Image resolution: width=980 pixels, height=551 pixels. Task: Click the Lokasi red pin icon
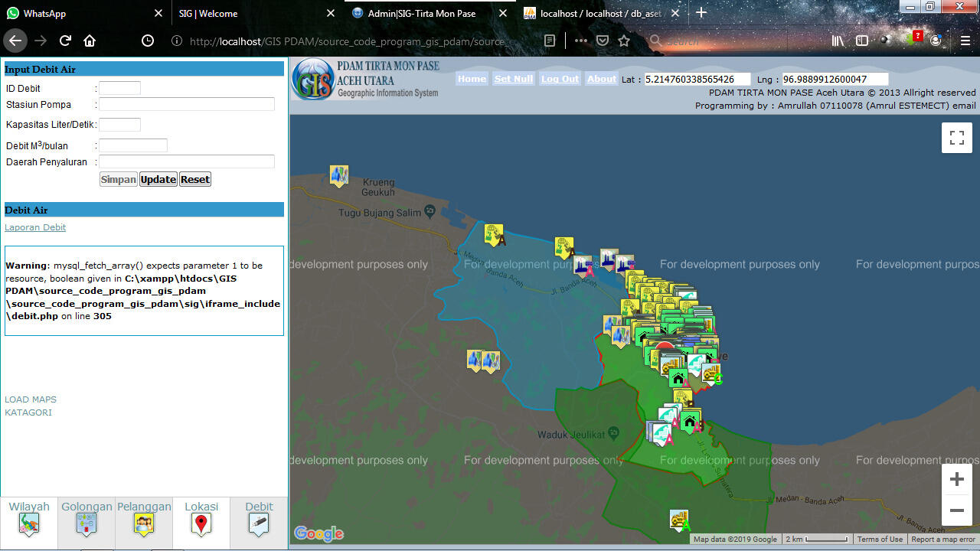[x=201, y=523]
